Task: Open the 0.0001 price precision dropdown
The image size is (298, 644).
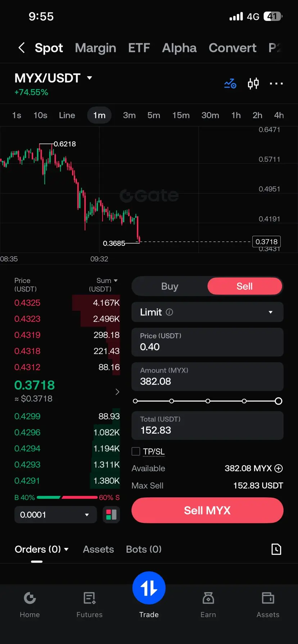Action: tap(55, 515)
